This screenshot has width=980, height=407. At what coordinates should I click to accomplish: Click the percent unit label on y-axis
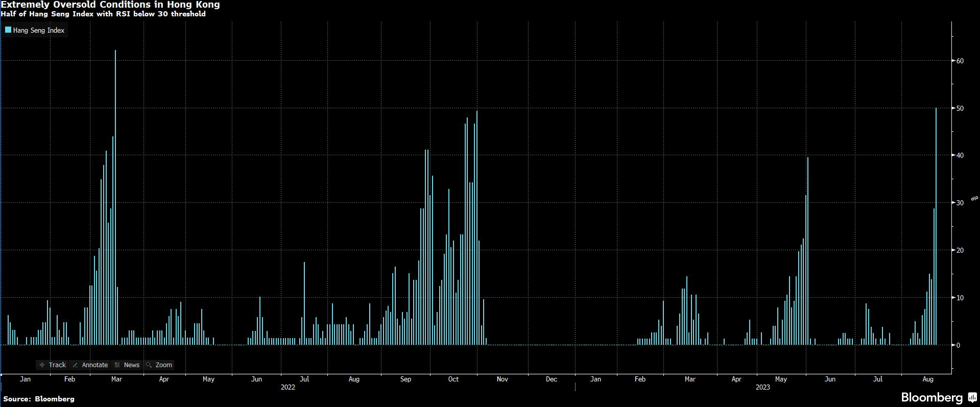(x=974, y=198)
